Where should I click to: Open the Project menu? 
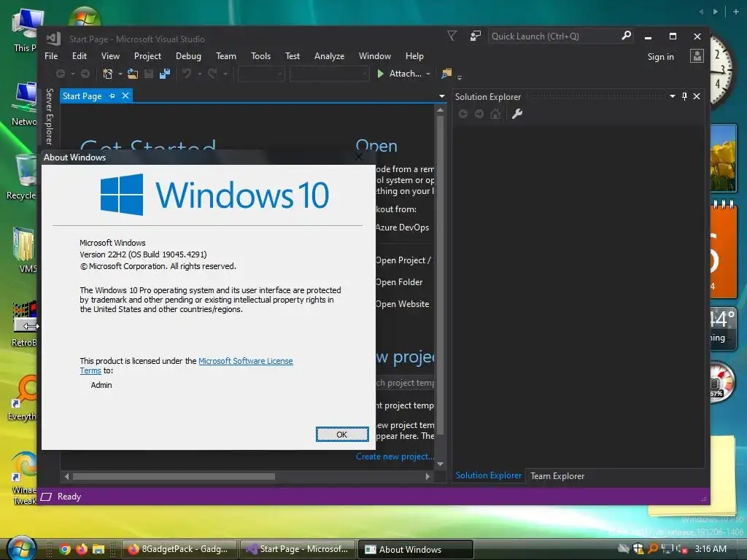(147, 55)
